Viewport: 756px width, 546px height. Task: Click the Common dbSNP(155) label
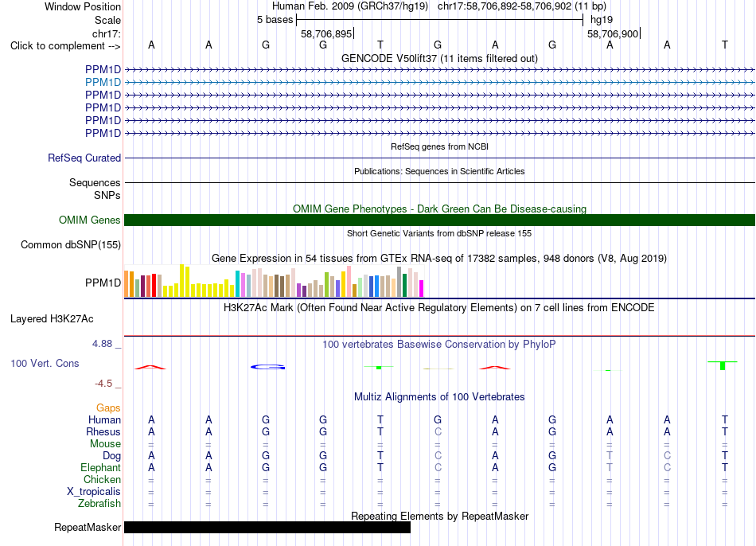pyautogui.click(x=71, y=244)
